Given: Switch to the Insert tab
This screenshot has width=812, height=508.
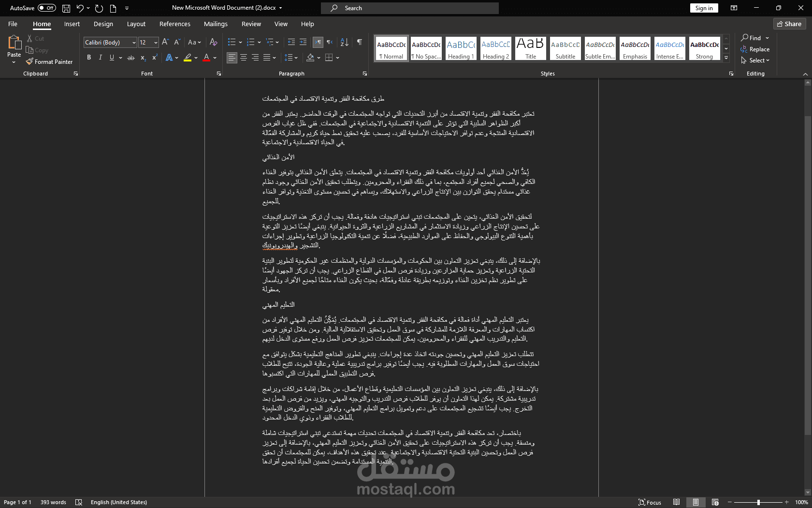Looking at the screenshot, I should pos(72,24).
